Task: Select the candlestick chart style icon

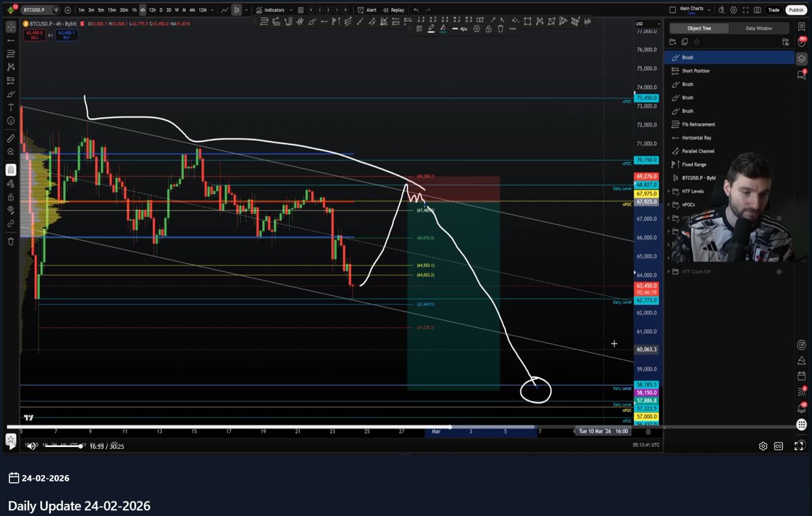Action: pyautogui.click(x=237, y=10)
